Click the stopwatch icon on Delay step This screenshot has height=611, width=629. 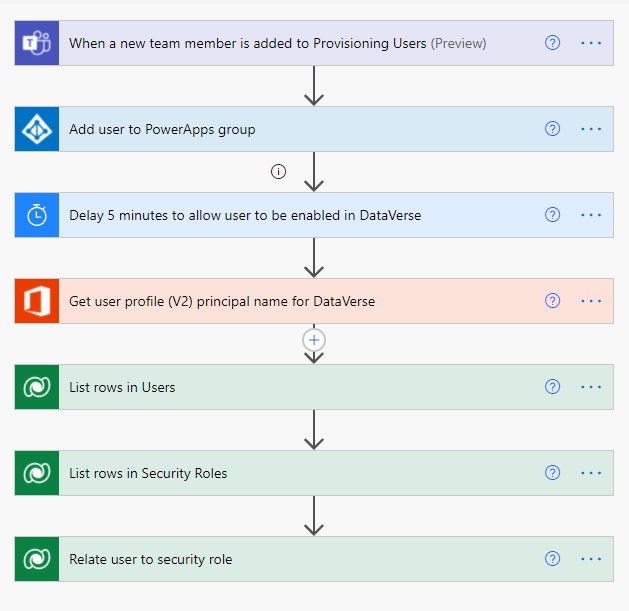pos(37,215)
